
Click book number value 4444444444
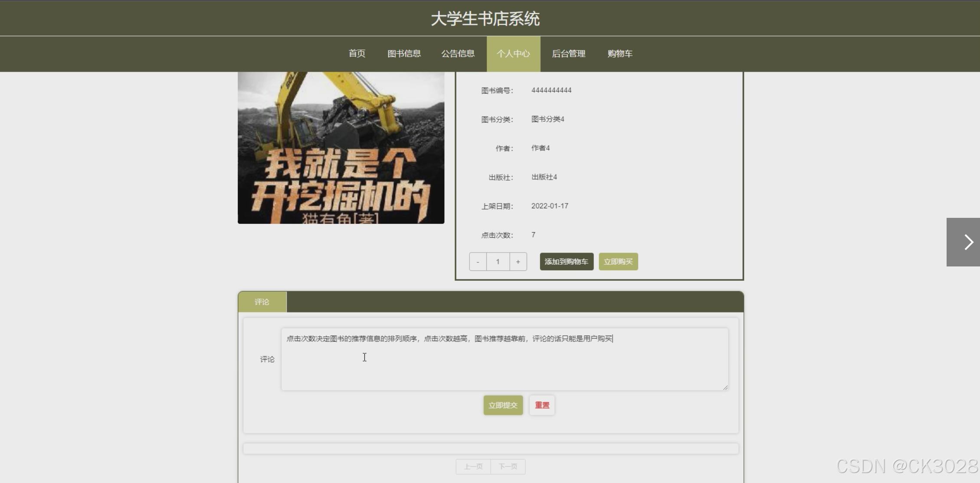click(551, 90)
